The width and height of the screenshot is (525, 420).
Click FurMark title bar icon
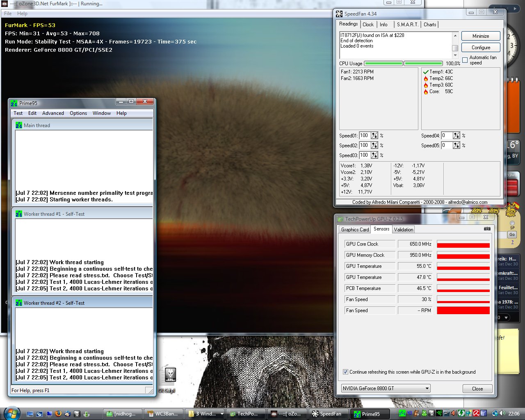pyautogui.click(x=5, y=4)
